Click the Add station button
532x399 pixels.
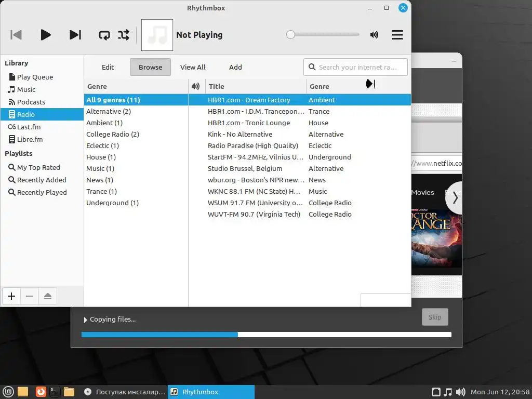coord(235,67)
